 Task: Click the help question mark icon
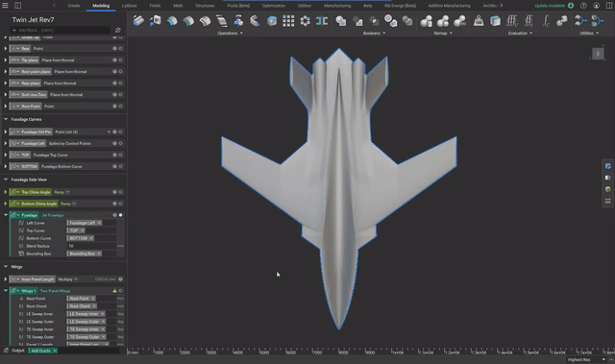[583, 6]
